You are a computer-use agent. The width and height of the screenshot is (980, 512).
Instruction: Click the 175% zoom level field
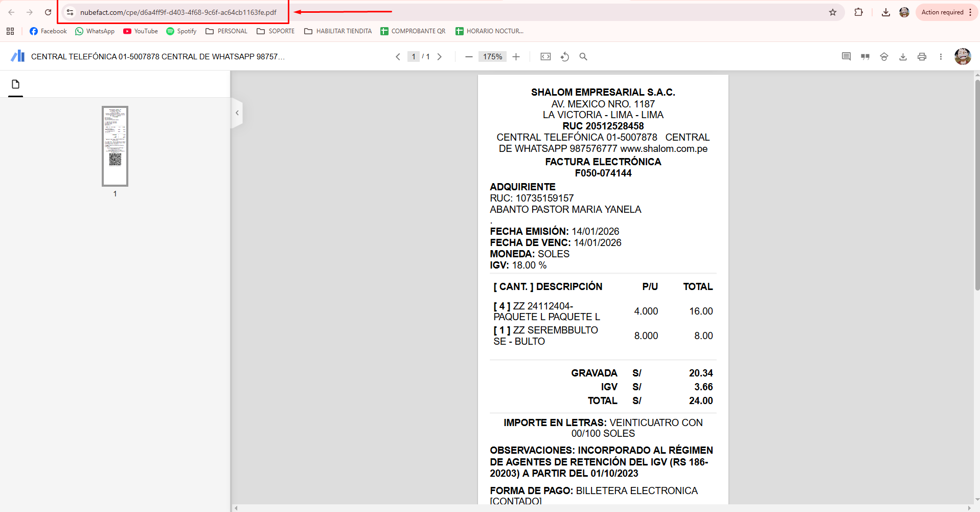[492, 57]
